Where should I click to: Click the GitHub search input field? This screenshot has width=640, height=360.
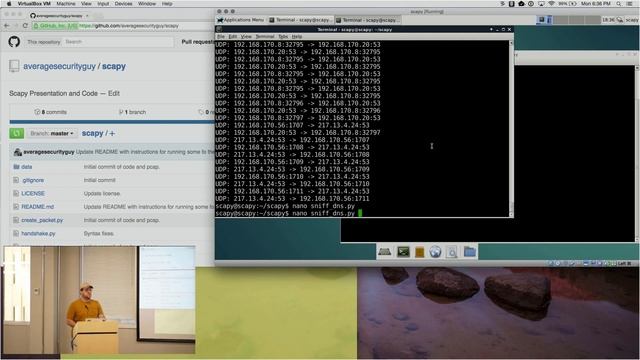(x=118, y=42)
